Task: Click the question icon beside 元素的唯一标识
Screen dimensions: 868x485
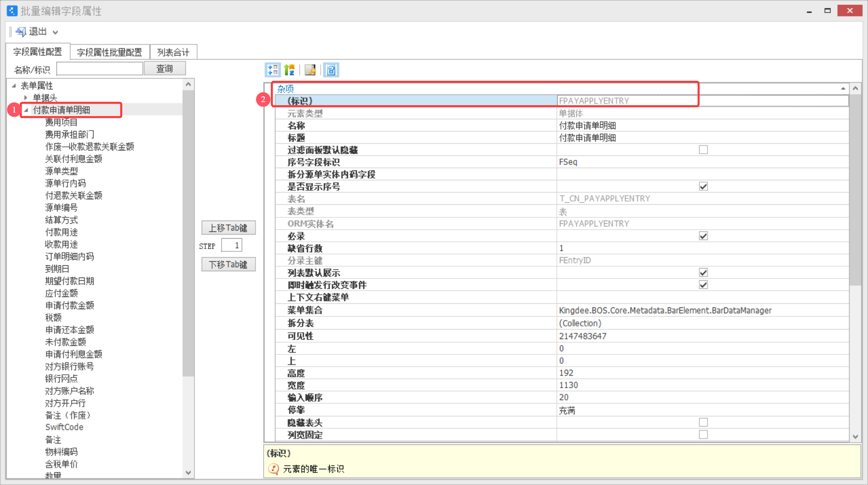Action: coord(273,469)
